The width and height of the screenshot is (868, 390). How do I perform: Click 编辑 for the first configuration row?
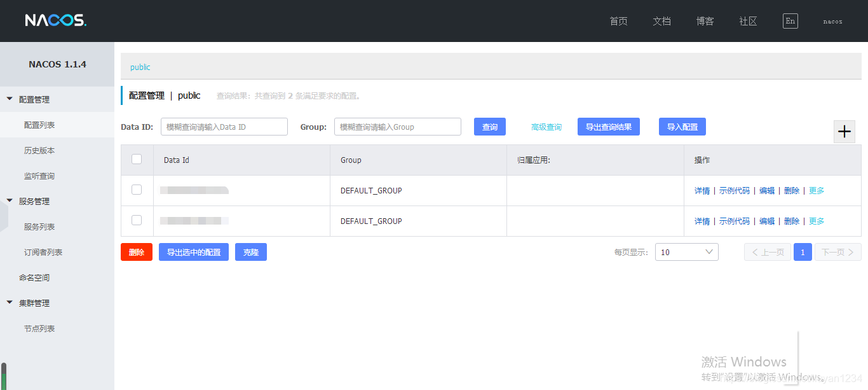click(767, 190)
